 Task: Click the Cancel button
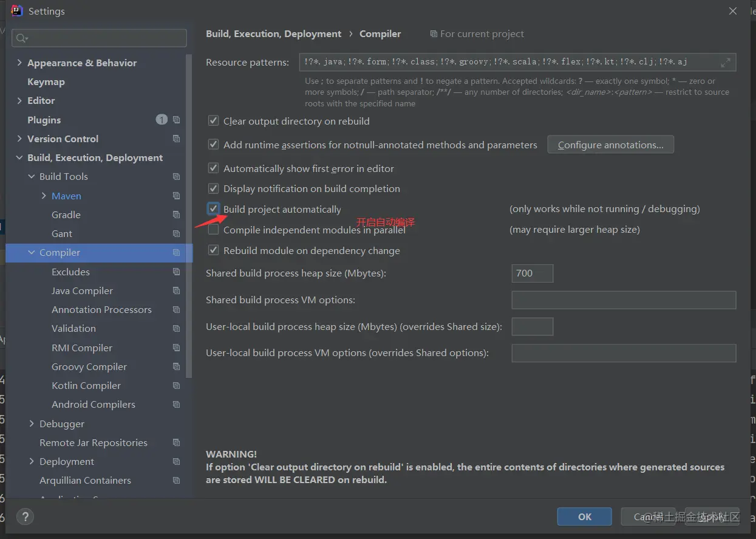click(x=648, y=517)
